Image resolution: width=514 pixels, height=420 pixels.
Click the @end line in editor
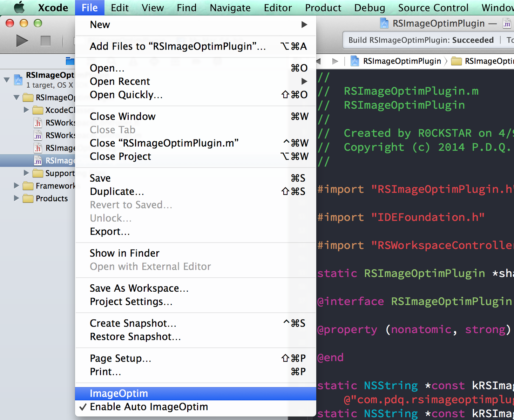point(330,358)
